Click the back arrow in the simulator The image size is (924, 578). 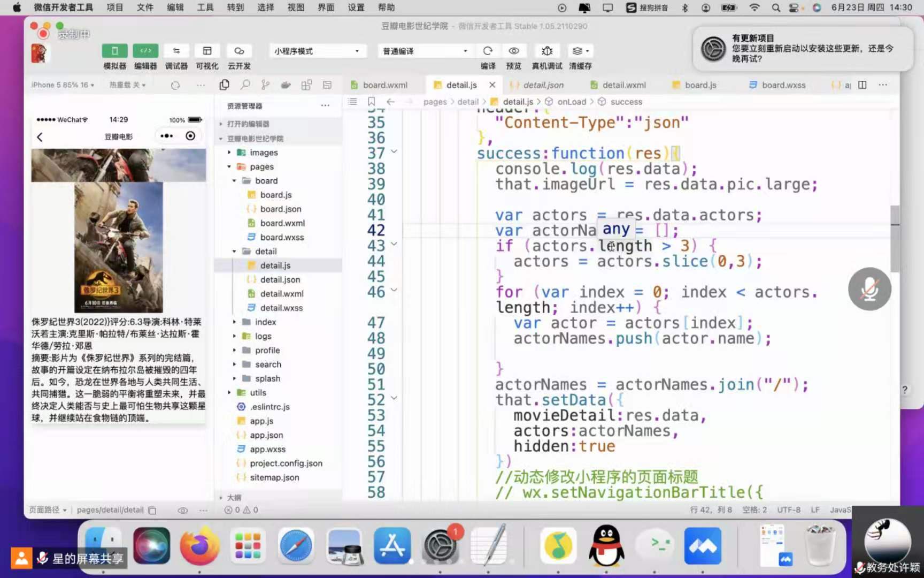(40, 137)
